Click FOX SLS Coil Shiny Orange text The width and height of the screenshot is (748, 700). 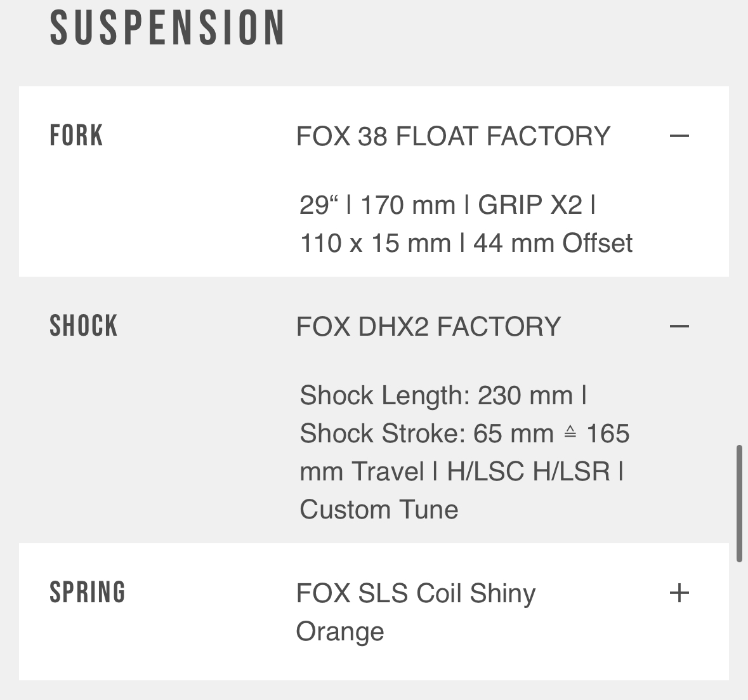416,594
